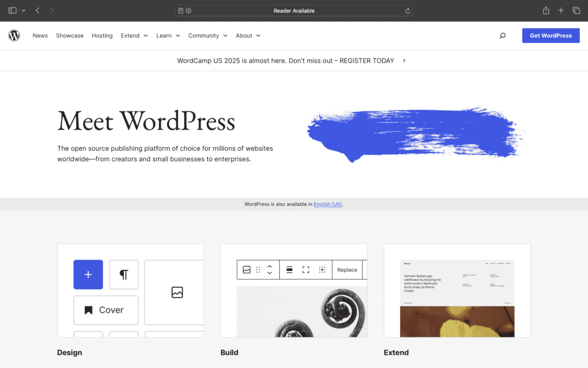
Task: Click the image icon in Build toolbar
Action: coord(246,270)
